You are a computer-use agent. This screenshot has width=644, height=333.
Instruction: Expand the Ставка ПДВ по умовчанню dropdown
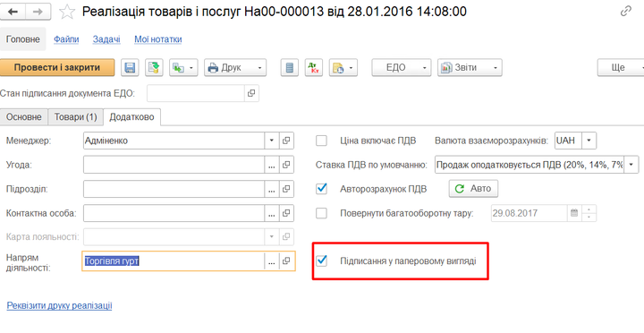click(631, 165)
